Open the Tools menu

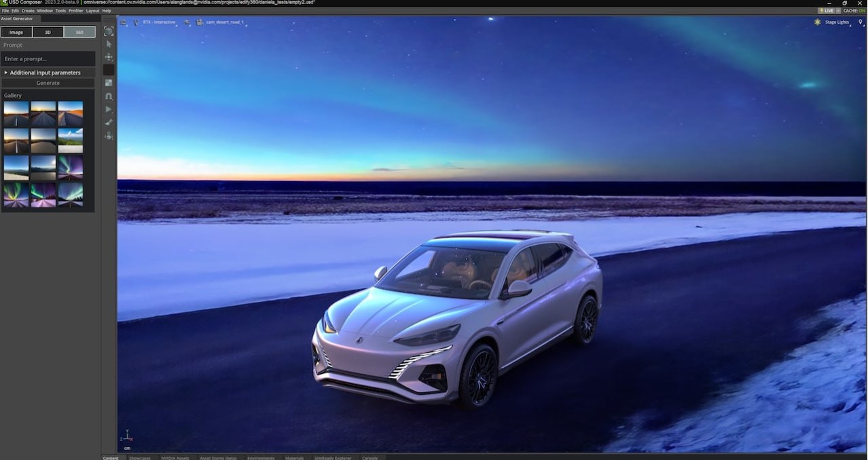(x=60, y=11)
